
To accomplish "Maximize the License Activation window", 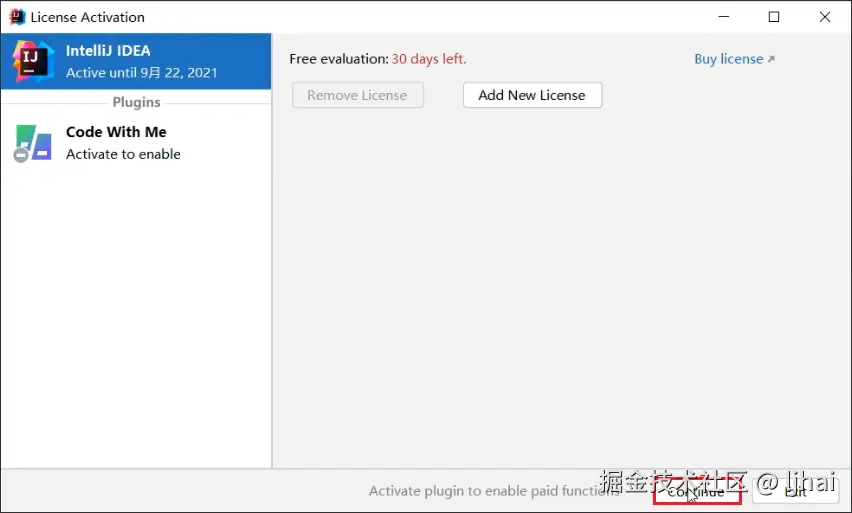I will click(x=774, y=17).
